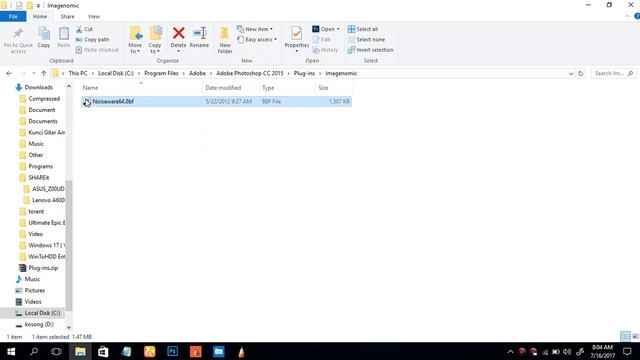The image size is (640, 360).
Task: Open the Easy access dropdown
Action: (257, 40)
